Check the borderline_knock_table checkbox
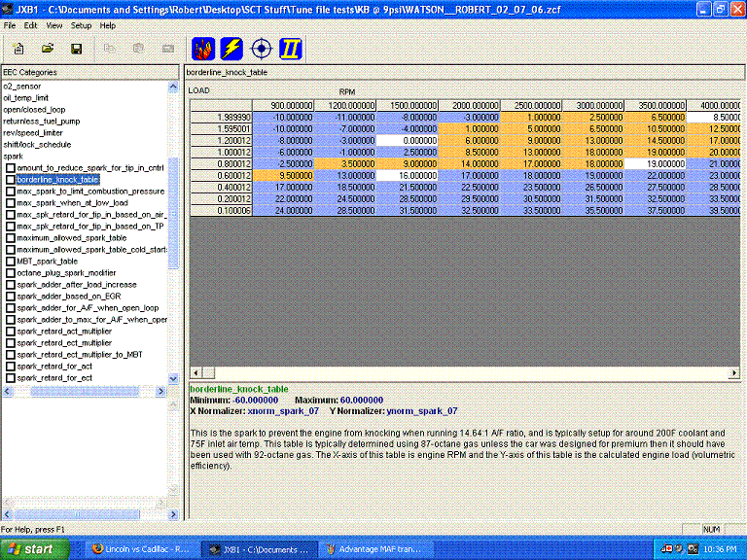This screenshot has width=747, height=560. click(x=11, y=180)
